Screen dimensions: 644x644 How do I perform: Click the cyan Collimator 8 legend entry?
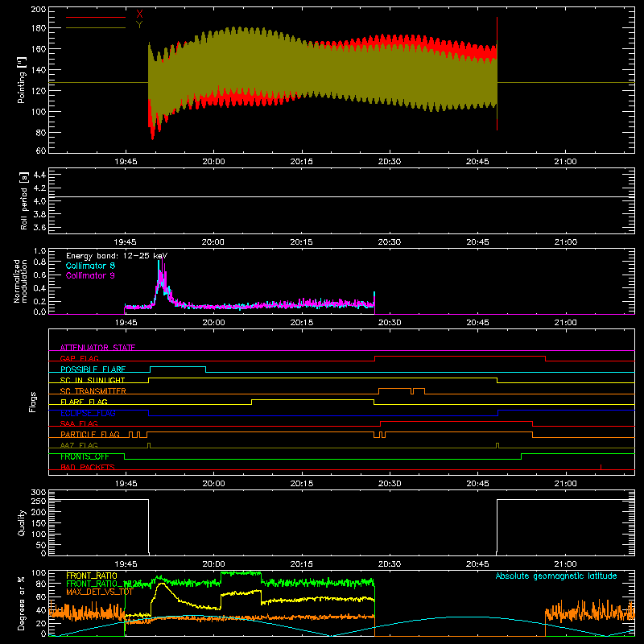(x=90, y=266)
